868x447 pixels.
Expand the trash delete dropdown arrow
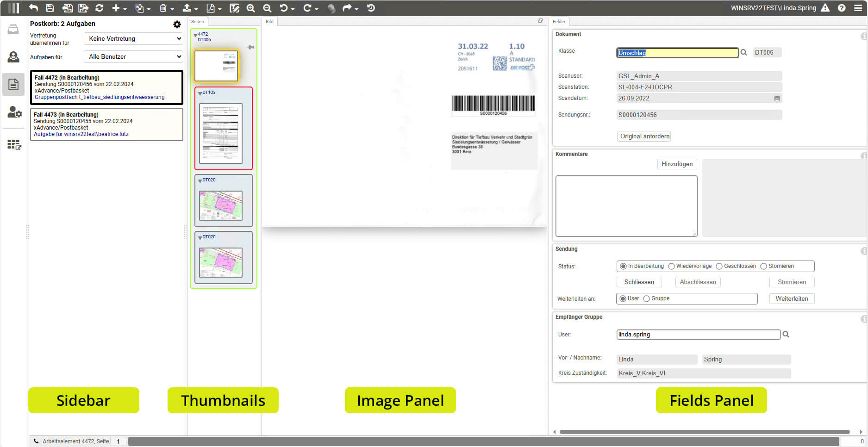172,9
